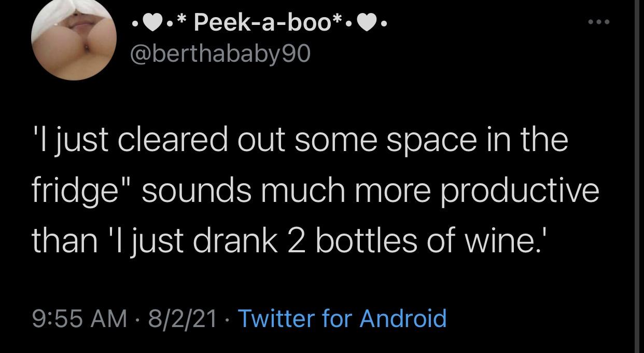Screen dimensions: 644x353
Task: Click the vertical scrollbar on the right edge
Action: 640,177
